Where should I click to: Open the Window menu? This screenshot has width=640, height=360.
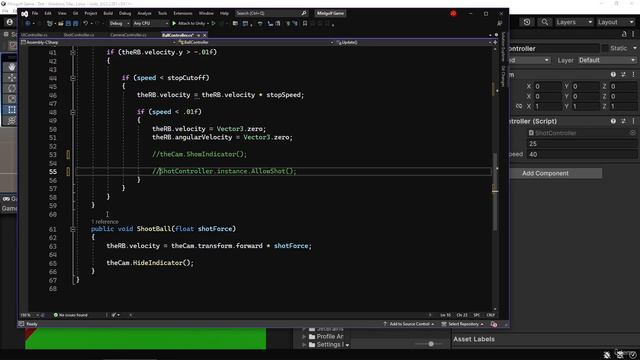tap(206, 13)
